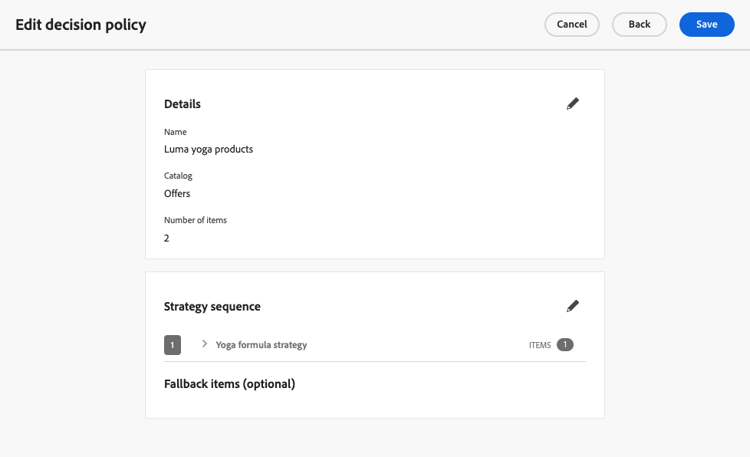Screen dimensions: 750x457
Task: Edit the Details section with pencil icon
Action: pos(573,104)
